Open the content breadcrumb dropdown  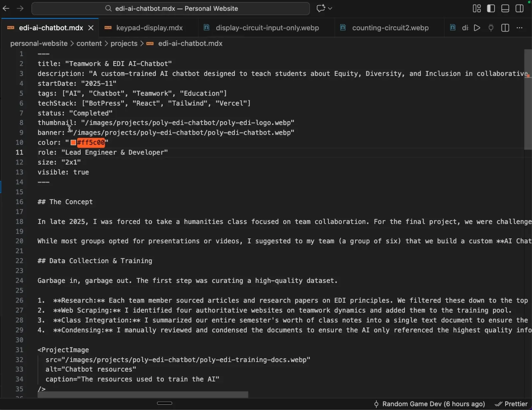pos(89,44)
